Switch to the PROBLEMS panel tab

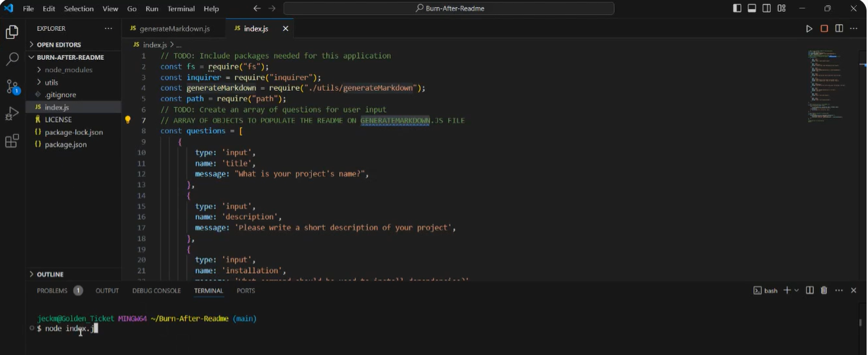click(59, 291)
